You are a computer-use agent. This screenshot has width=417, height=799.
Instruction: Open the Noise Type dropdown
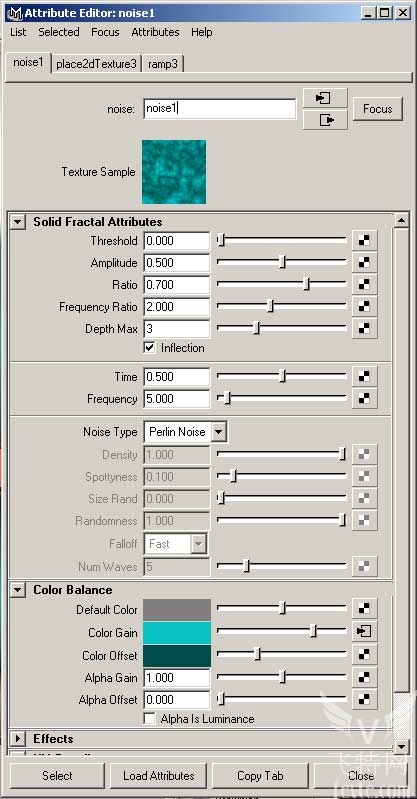coord(186,432)
